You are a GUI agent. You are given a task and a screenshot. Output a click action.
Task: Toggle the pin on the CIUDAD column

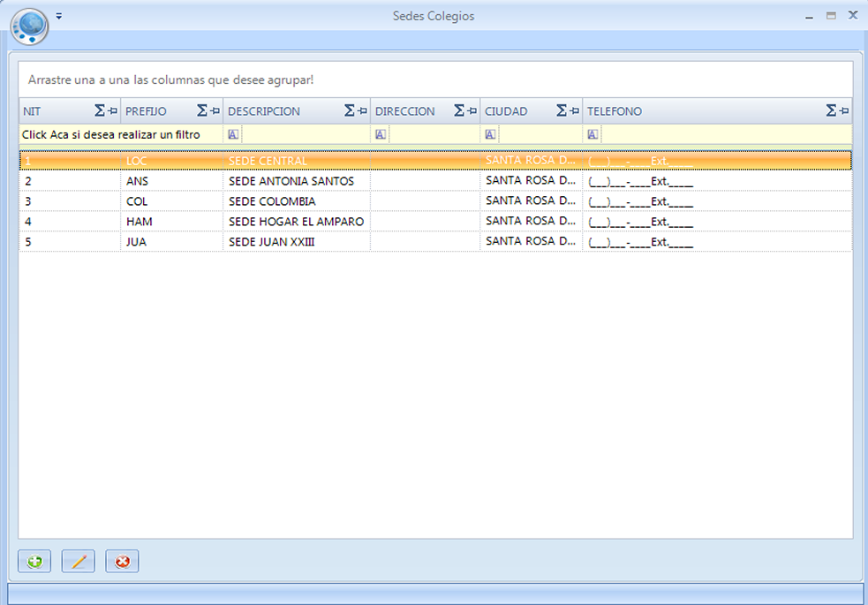[x=575, y=111]
